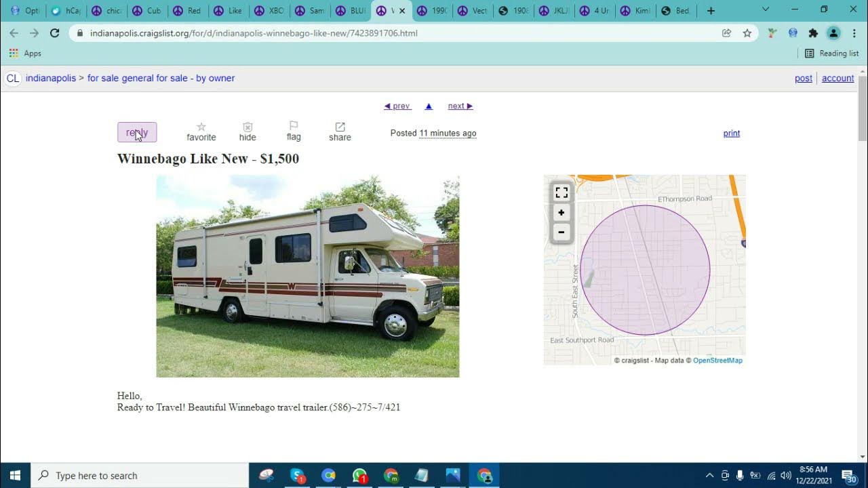Click the address bar URL
Screen dimensions: 868x488
pyautogui.click(x=254, y=33)
